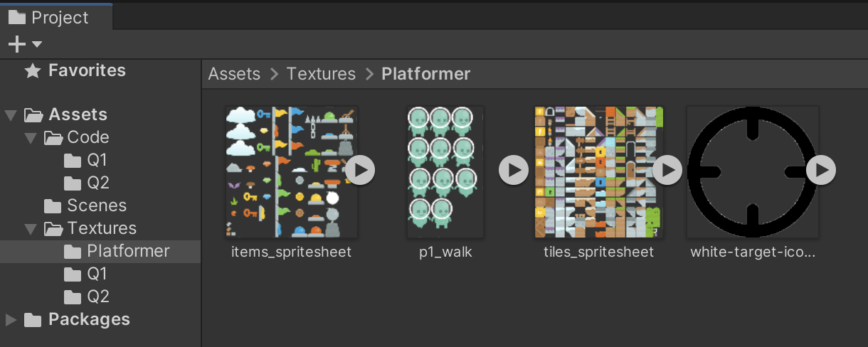Screen dimensions: 868x347
Task: Select Q2 folder under Textures
Action: coord(97,297)
